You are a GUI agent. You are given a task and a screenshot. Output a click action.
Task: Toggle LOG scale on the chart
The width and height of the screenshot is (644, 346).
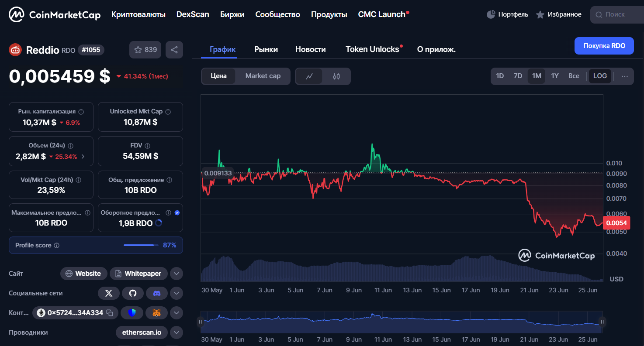coord(600,76)
